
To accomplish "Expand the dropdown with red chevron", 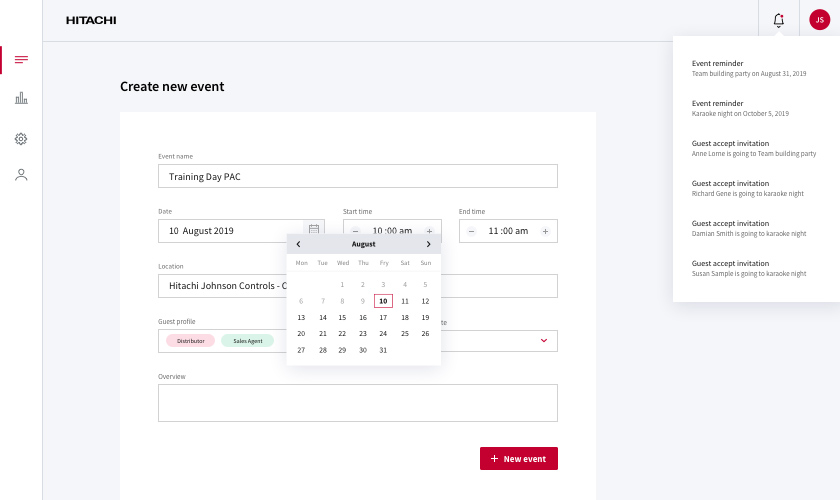I will (x=544, y=340).
